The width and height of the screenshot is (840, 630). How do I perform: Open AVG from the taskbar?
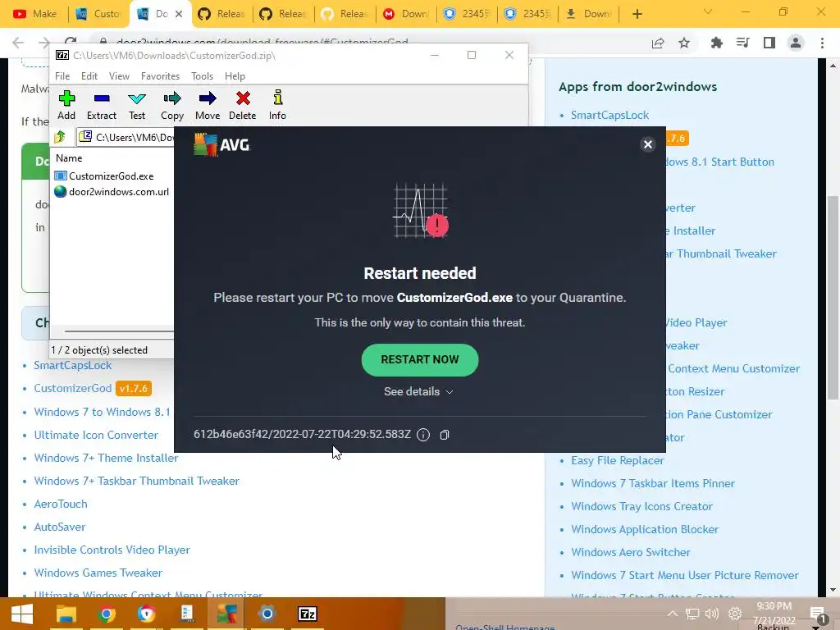(x=227, y=614)
